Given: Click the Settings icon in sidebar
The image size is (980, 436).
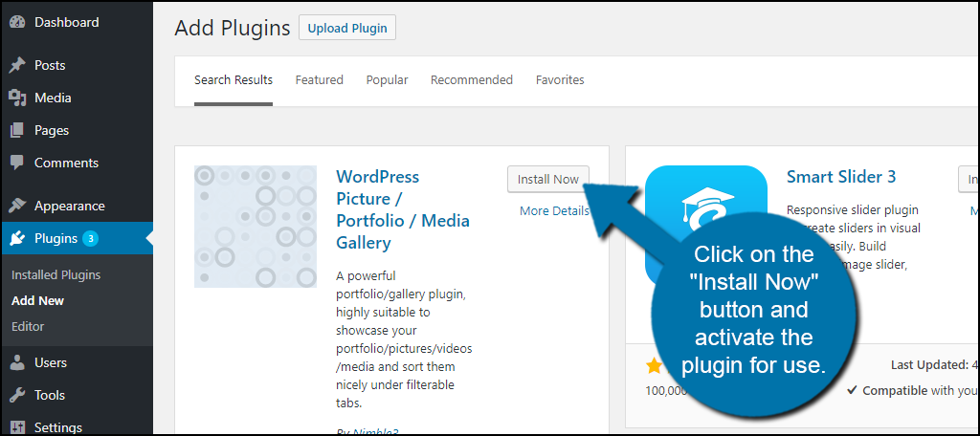Looking at the screenshot, I should pos(17,426).
